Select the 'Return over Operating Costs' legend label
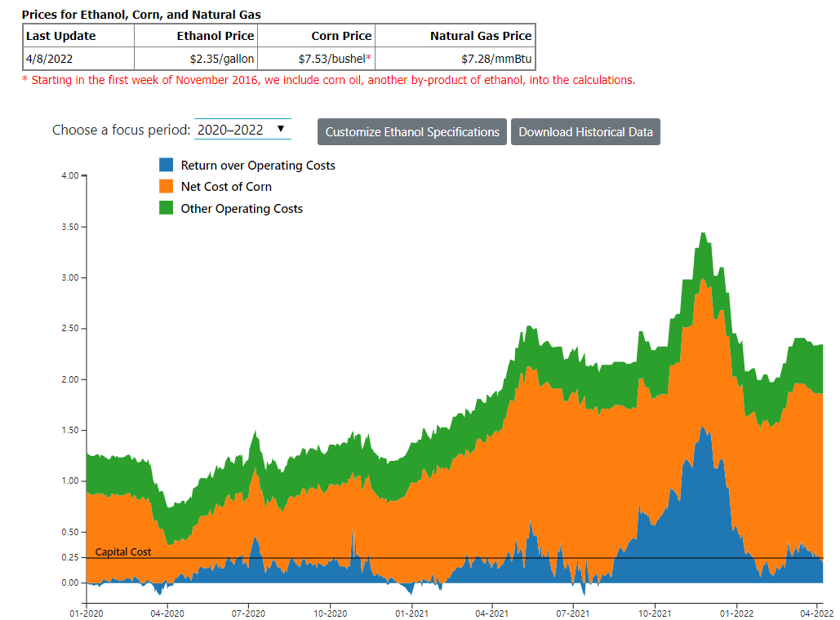Viewport: 840px width, 620px height. point(258,166)
